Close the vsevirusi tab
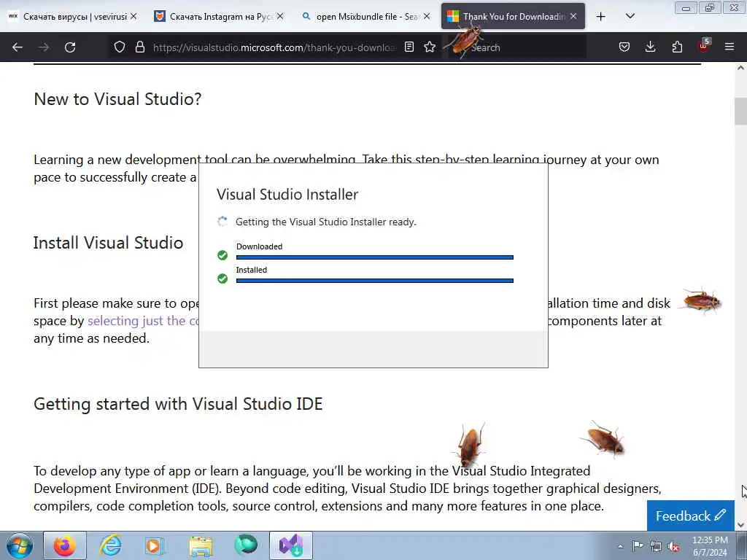The height and width of the screenshot is (560, 747). 133,17
